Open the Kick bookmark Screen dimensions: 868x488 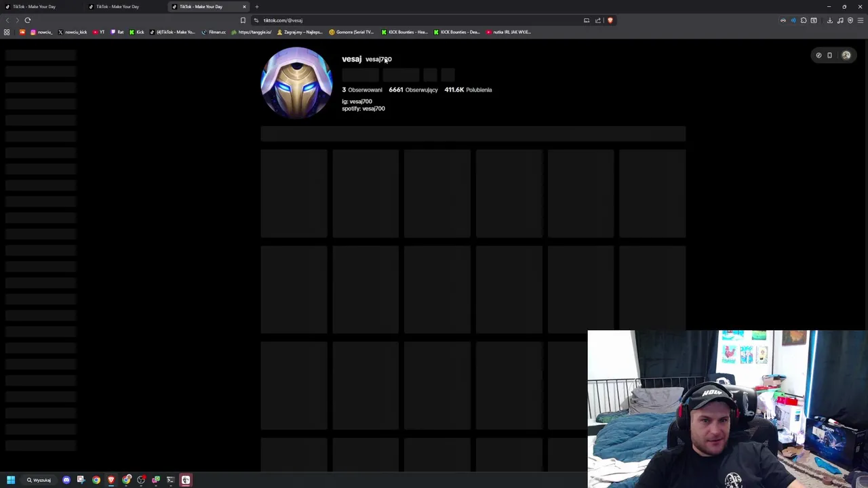coord(136,32)
